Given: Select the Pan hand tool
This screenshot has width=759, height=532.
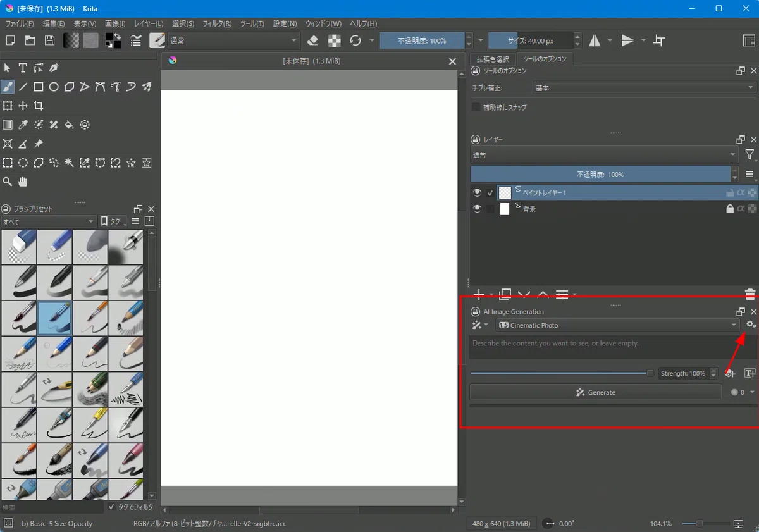Looking at the screenshot, I should coord(23,182).
